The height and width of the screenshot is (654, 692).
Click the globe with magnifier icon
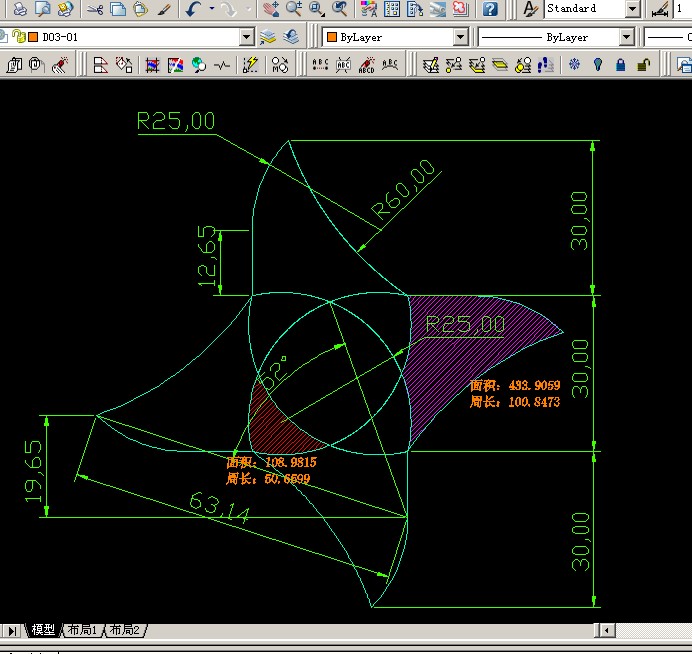pos(199,65)
